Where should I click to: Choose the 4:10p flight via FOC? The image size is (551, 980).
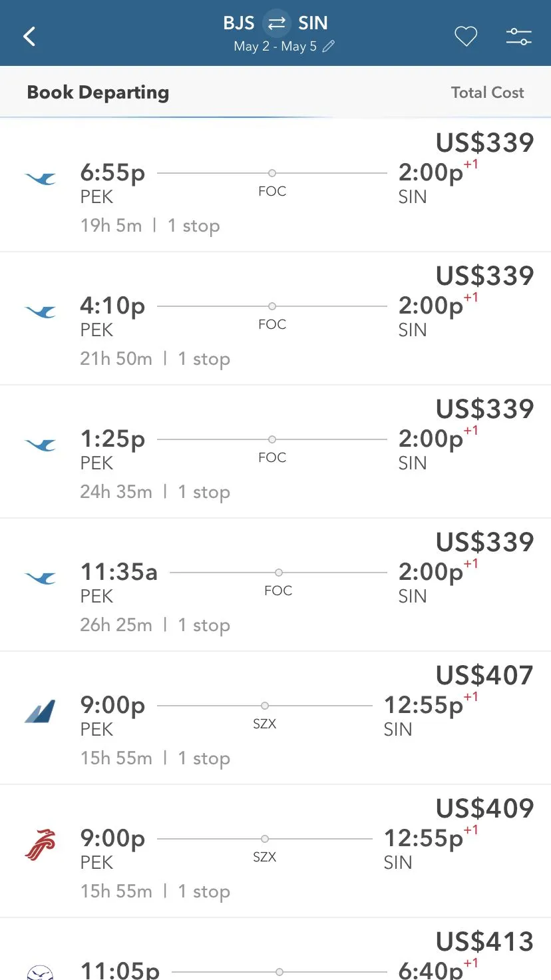273,320
